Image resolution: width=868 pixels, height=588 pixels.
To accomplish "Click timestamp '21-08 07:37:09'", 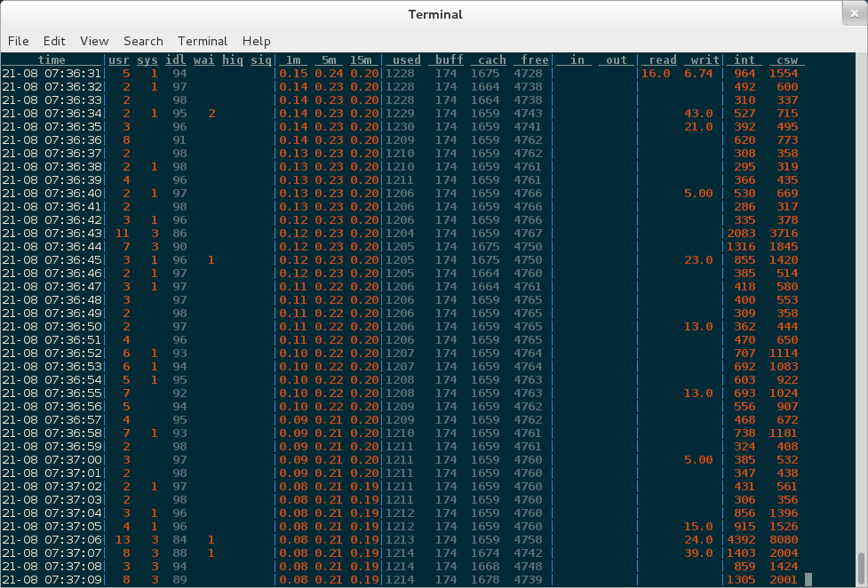I will (x=52, y=580).
